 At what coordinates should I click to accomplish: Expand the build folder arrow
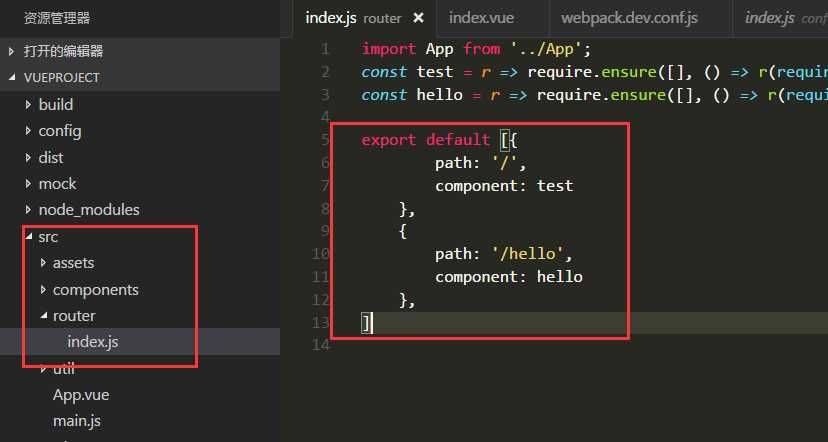28,104
